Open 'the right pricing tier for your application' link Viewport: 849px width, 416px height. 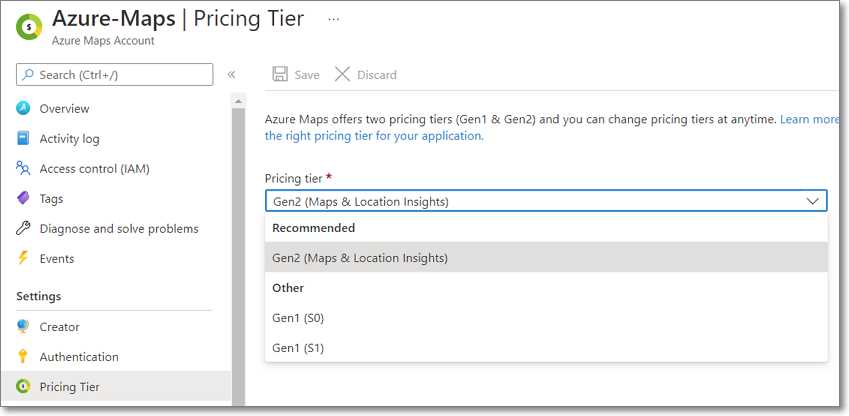[x=374, y=136]
